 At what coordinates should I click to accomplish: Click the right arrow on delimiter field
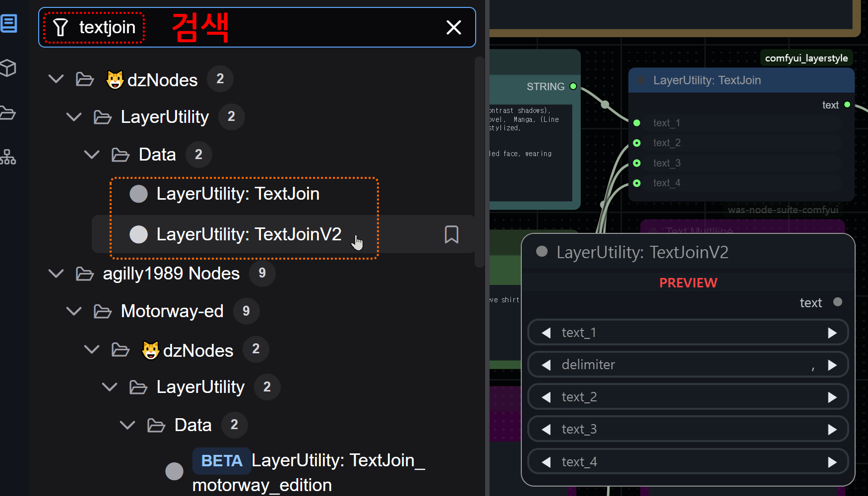(x=832, y=365)
